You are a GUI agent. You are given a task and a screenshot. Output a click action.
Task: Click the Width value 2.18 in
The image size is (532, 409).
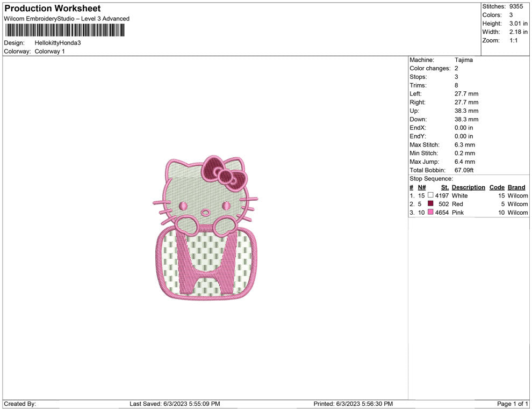tap(519, 32)
